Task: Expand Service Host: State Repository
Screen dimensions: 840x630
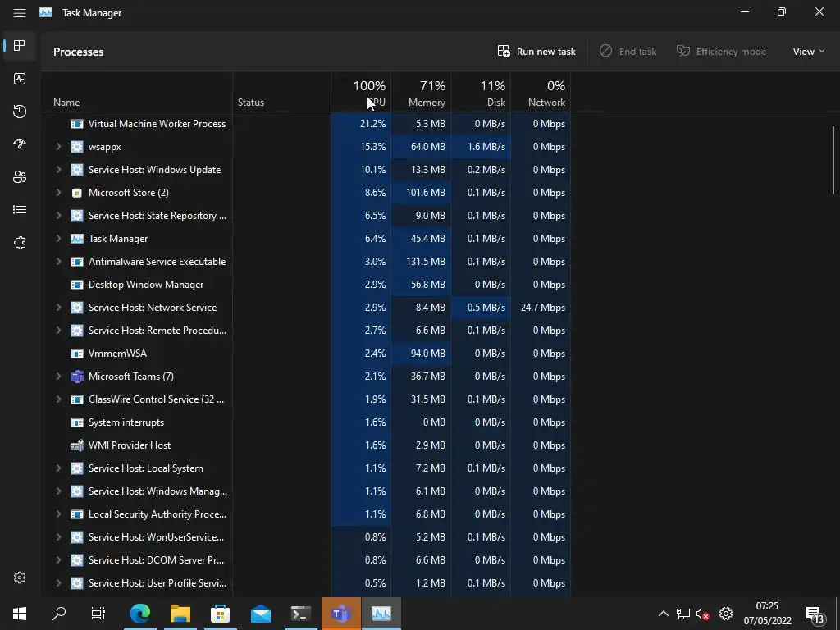Action: click(x=58, y=216)
